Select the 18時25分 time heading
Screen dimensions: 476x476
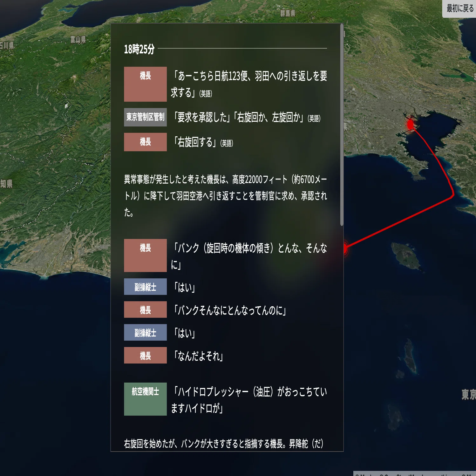(139, 49)
